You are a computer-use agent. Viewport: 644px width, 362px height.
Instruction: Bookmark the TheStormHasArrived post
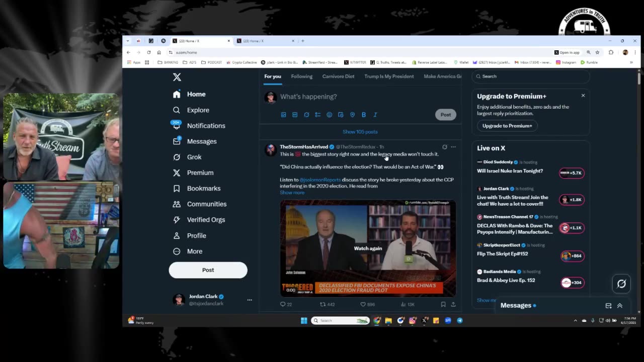pos(443,304)
